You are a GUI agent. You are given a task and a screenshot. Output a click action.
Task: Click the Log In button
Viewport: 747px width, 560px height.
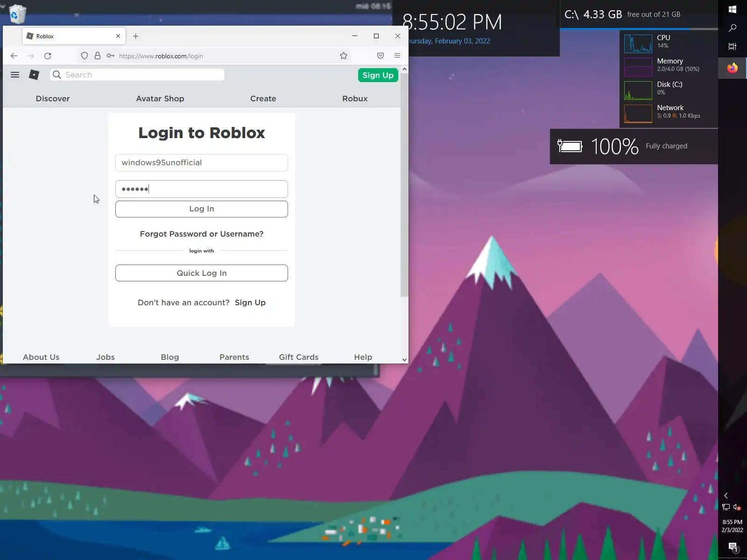[202, 209]
